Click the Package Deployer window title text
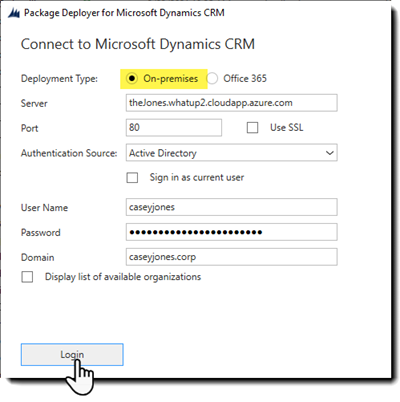This screenshot has height=402, width=400. [x=124, y=13]
